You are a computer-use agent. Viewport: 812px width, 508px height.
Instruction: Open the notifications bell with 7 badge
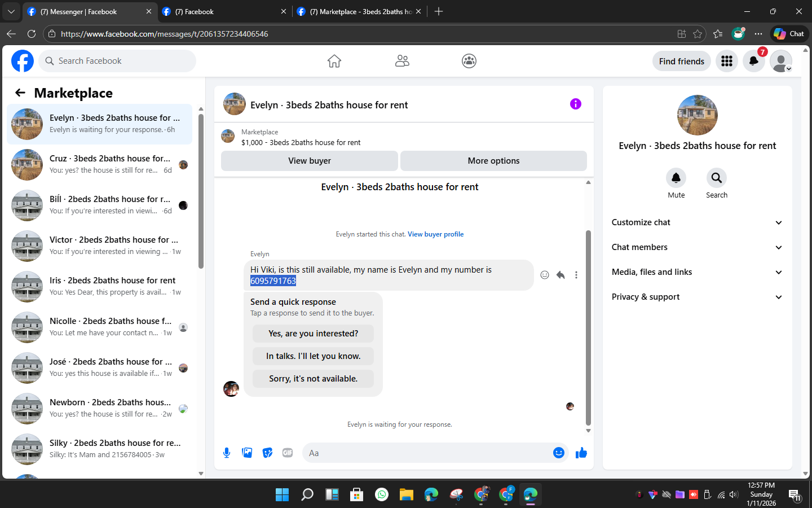pos(754,61)
